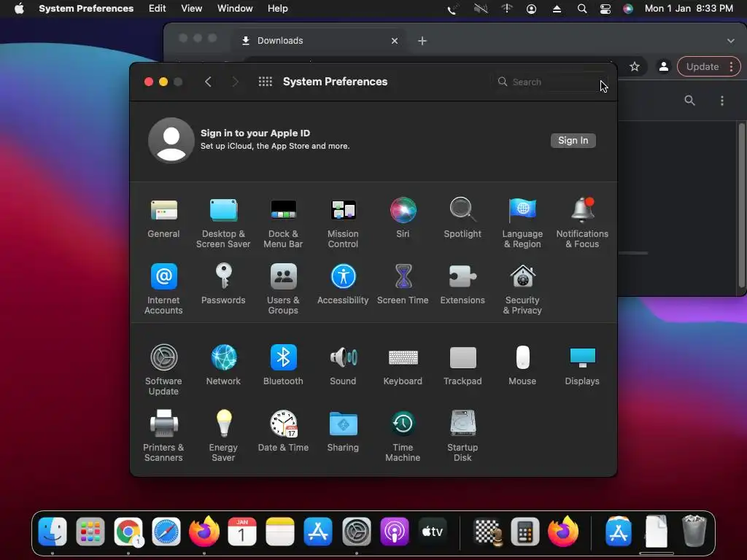Open the Apple menu
Screen dimensions: 747x560
tap(19, 9)
